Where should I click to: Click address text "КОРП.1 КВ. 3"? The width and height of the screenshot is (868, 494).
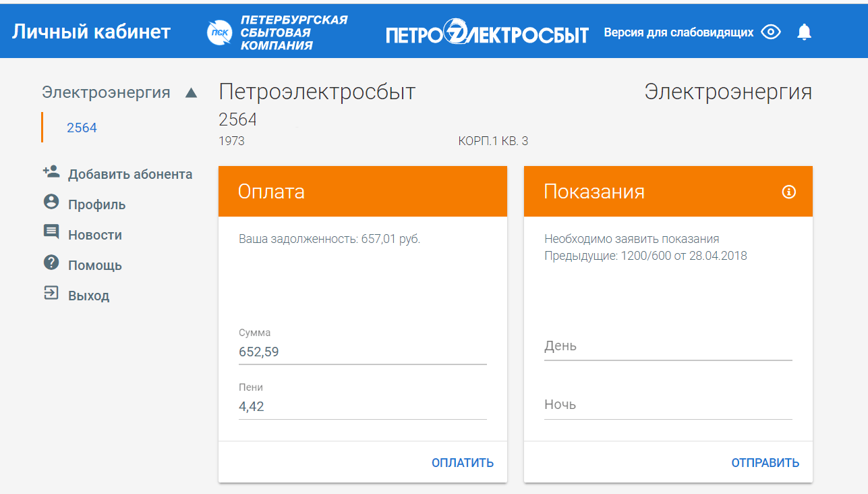click(493, 141)
